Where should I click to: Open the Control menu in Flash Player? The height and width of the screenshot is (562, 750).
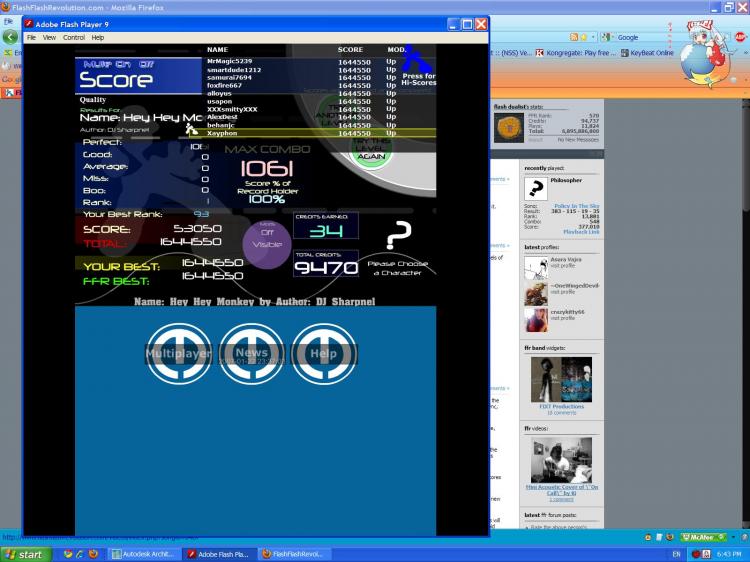pyautogui.click(x=74, y=37)
